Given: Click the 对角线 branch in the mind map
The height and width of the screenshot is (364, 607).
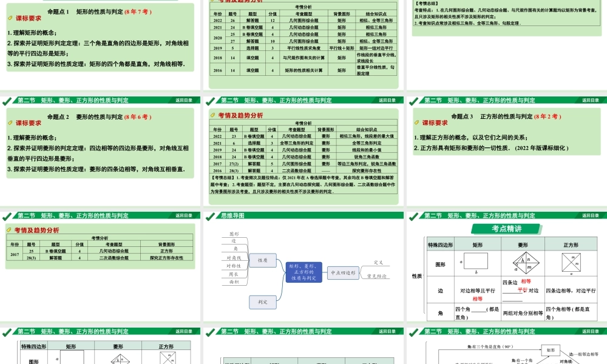Looking at the screenshot, I should (234, 258).
